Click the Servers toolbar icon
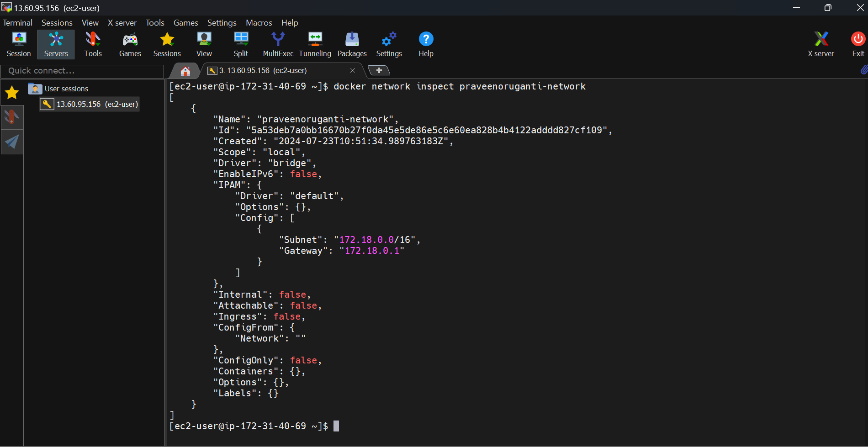Viewport: 868px width, 447px height. pyautogui.click(x=56, y=44)
